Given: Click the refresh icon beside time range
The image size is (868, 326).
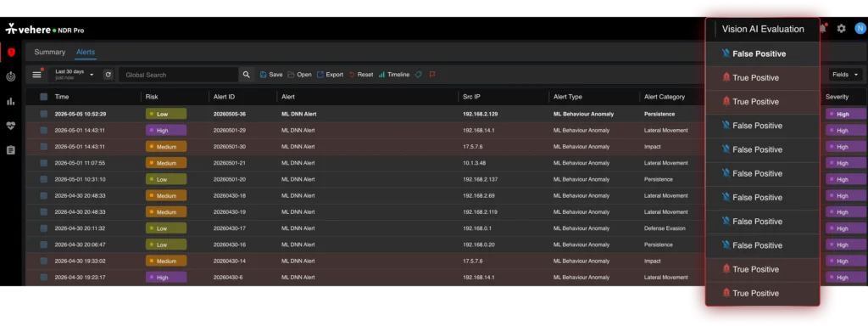Looking at the screenshot, I should pos(108,75).
